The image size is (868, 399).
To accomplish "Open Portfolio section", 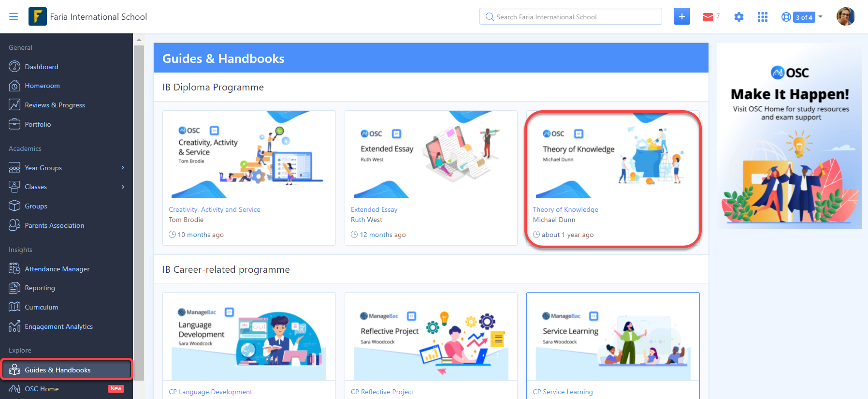I will (38, 124).
